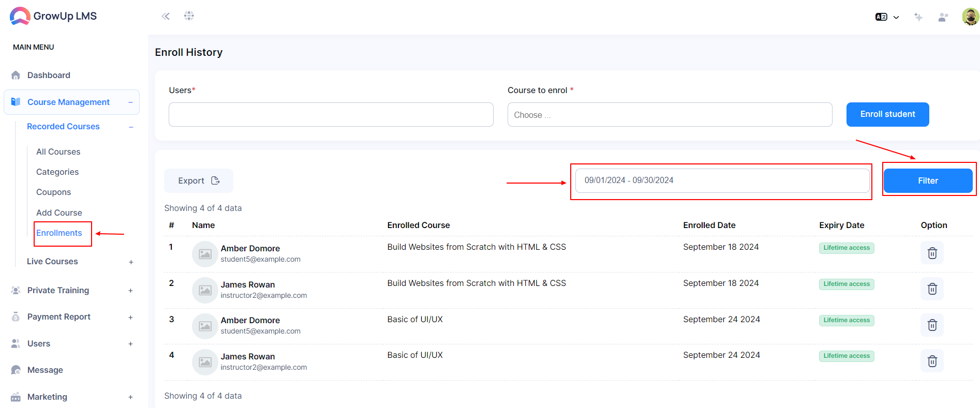Expand the Private Training section
This screenshot has width=980, height=408.
click(x=130, y=291)
